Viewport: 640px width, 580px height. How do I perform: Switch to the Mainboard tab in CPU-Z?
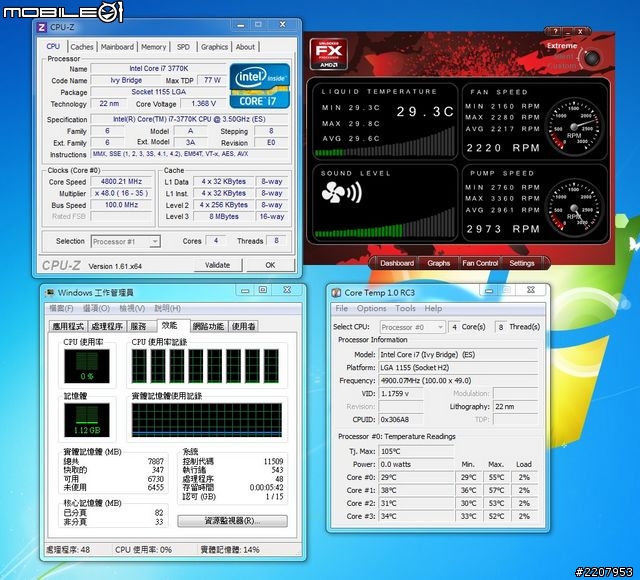117,47
